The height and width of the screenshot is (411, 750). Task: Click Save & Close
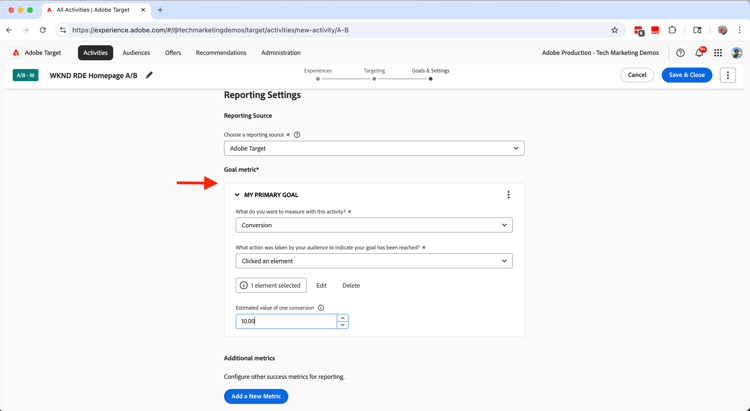click(x=686, y=75)
